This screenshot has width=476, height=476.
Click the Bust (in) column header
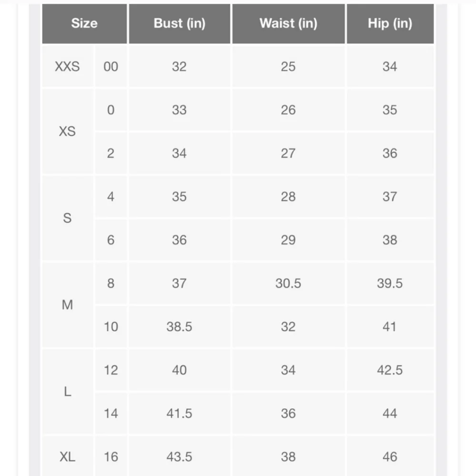click(x=179, y=23)
